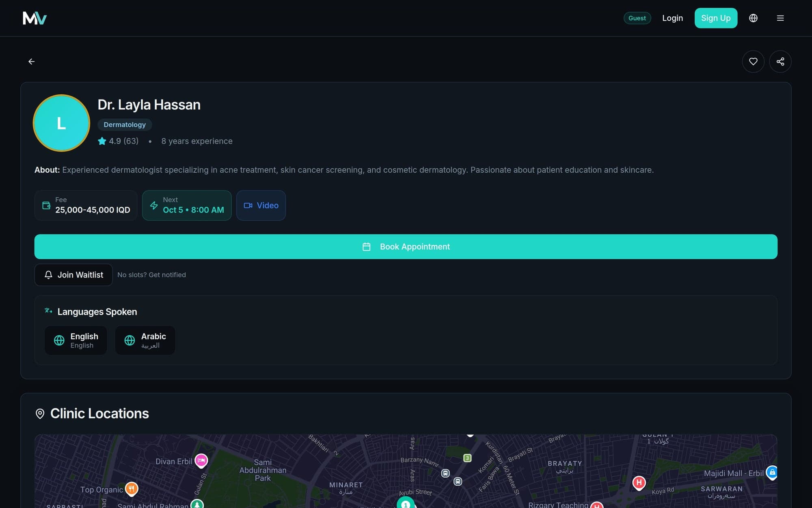Click the hospital marker near Koya Rd
Screen dimensions: 812x508
[639, 483]
